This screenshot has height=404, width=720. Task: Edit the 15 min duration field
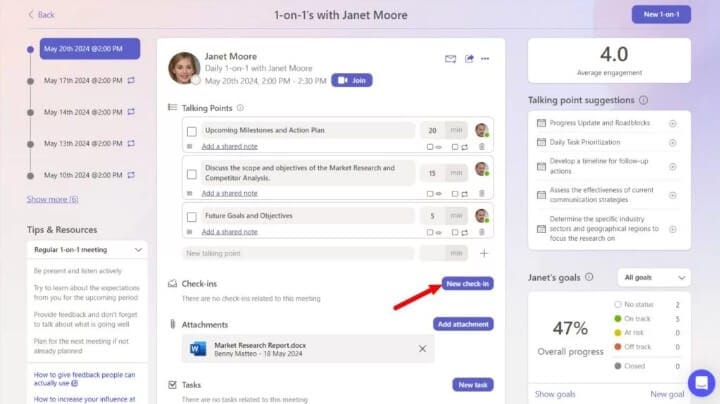432,173
